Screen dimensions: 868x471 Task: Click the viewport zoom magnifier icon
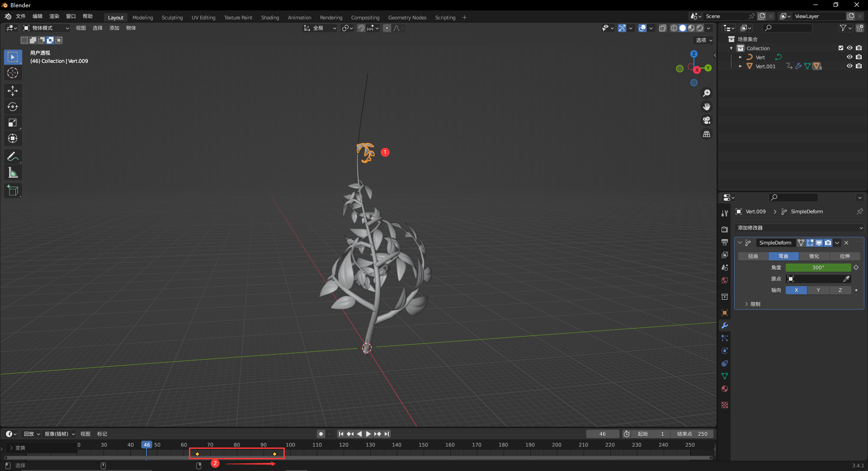707,93
